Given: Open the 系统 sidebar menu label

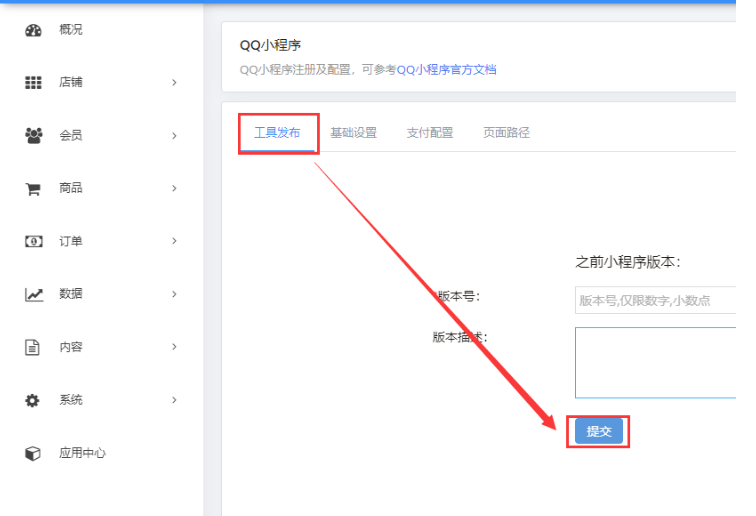Looking at the screenshot, I should point(71,400).
